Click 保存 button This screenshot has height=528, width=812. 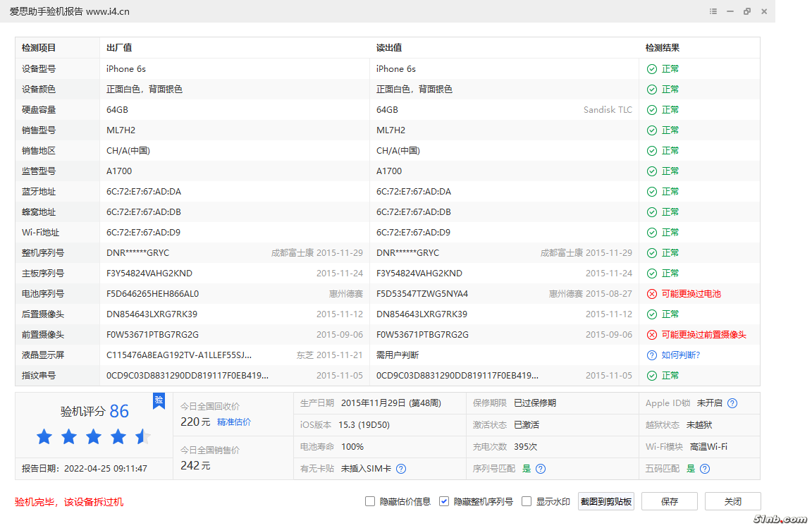670,501
